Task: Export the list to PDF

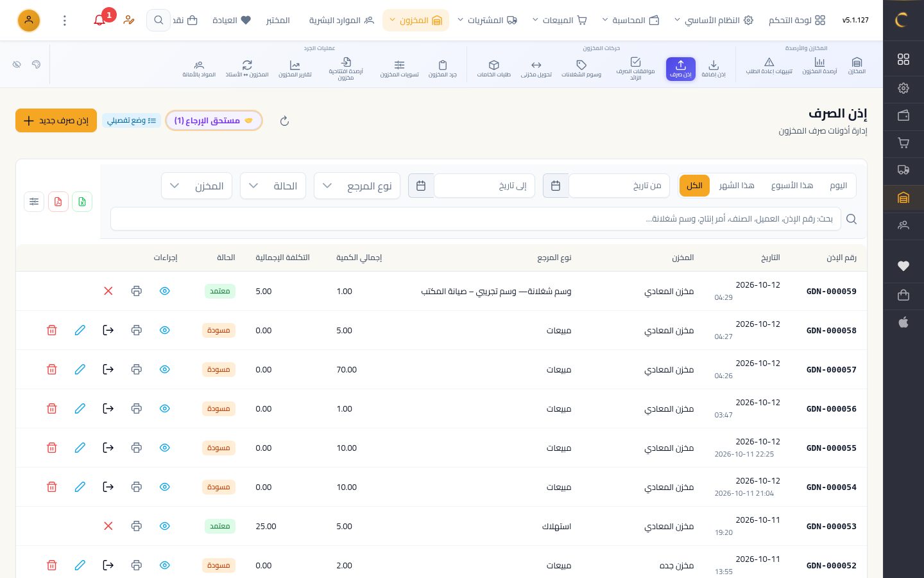Action: click(58, 202)
